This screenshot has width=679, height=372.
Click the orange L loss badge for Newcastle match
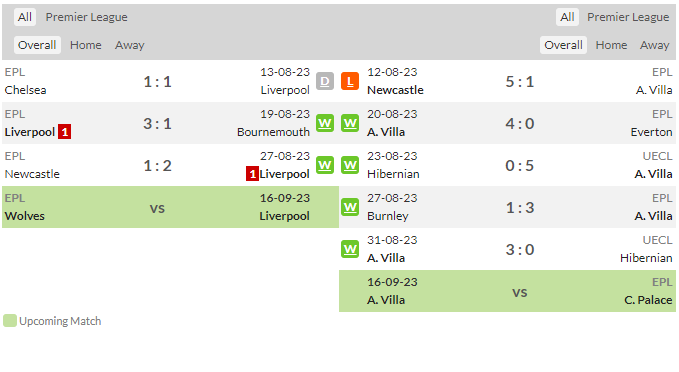(x=350, y=81)
